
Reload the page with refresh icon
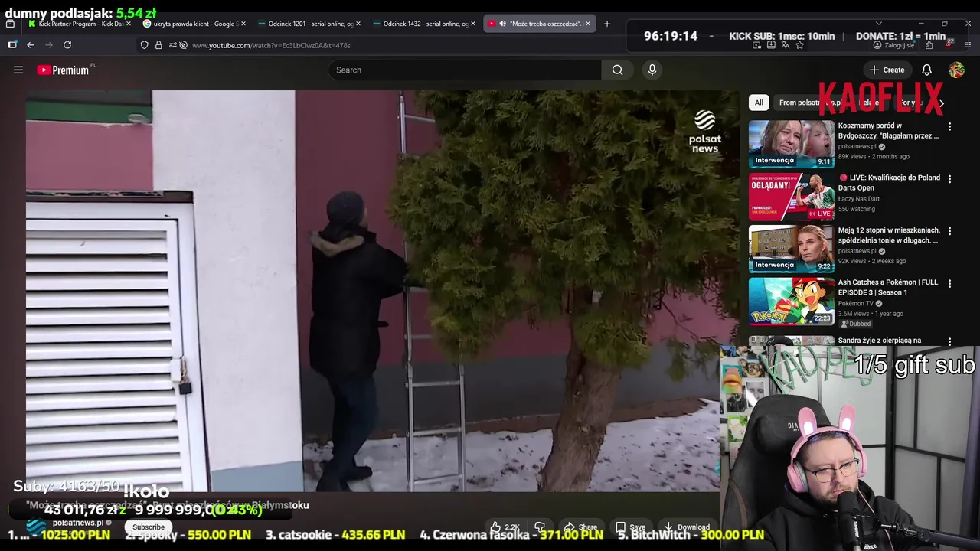(67, 45)
